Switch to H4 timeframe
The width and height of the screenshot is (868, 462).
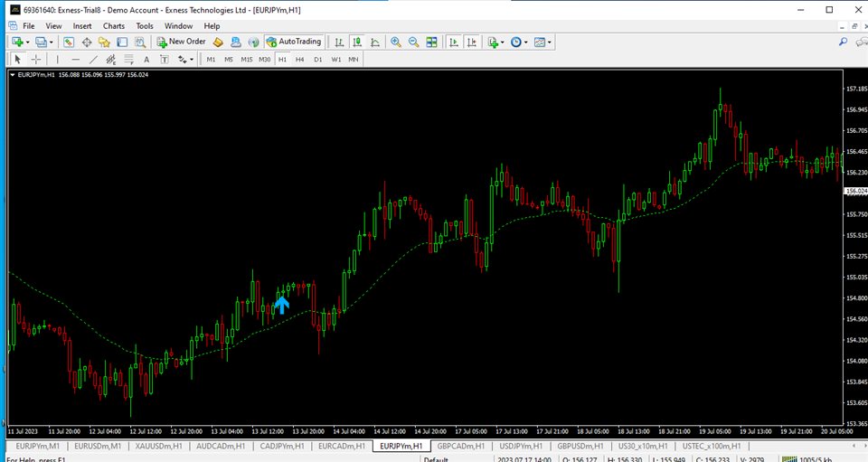click(x=299, y=59)
